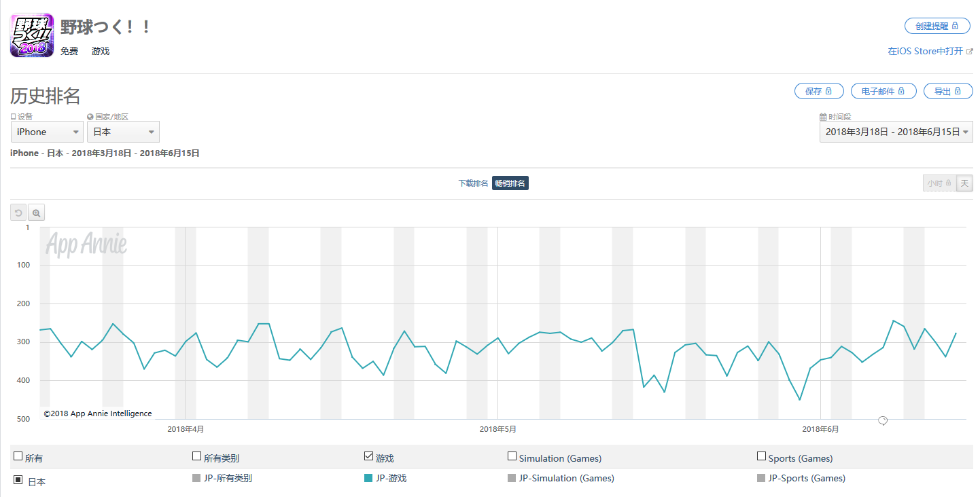Select the 畅销排名 tab
The height and width of the screenshot is (497, 980).
510,183
